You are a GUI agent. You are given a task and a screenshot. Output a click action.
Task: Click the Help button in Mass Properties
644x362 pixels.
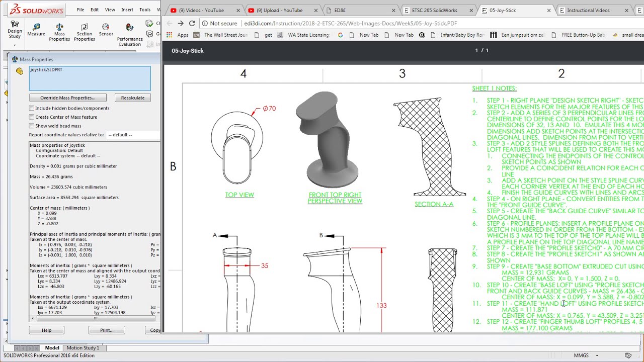46,330
